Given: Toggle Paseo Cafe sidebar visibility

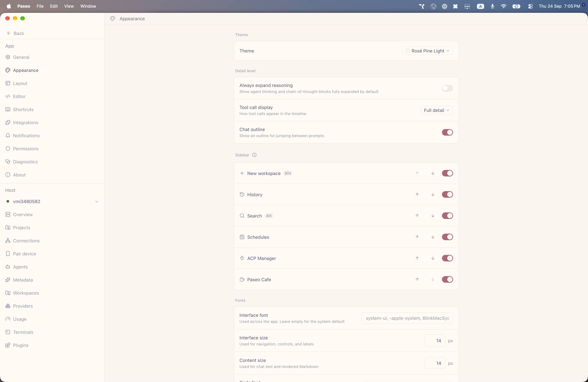Looking at the screenshot, I should 447,279.
